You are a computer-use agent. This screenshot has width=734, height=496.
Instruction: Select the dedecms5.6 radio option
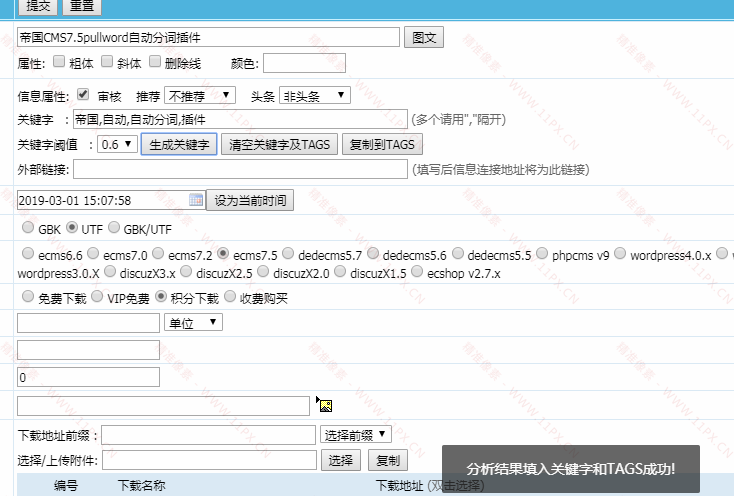coord(373,253)
